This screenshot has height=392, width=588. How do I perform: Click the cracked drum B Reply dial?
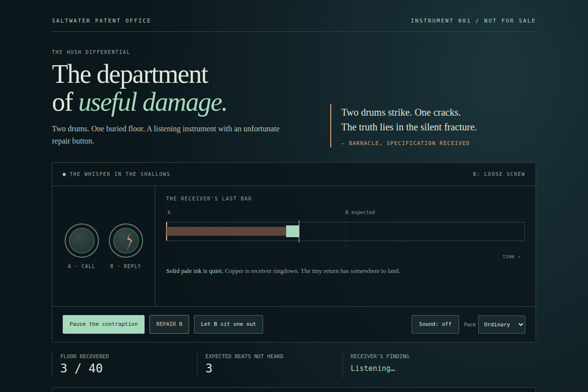pyautogui.click(x=126, y=241)
